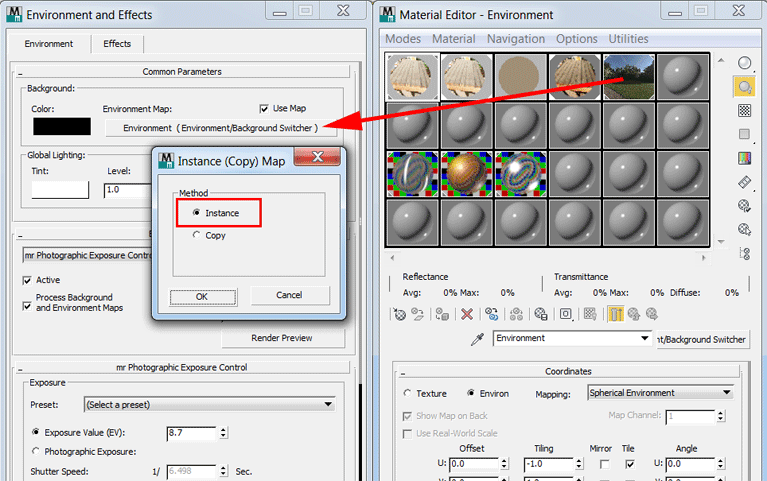
Task: Click the Make Preview film icon
Action: click(744, 182)
